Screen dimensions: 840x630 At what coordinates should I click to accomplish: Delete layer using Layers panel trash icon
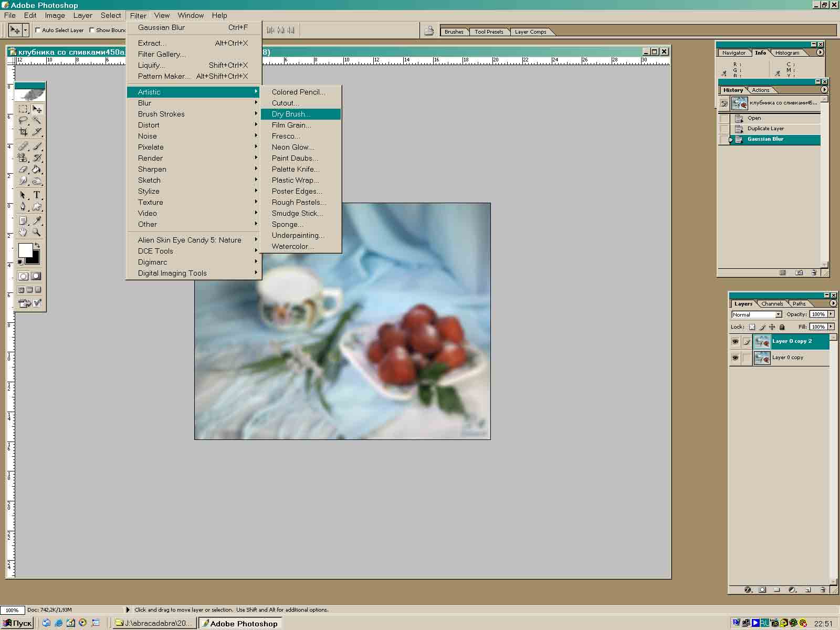(823, 590)
